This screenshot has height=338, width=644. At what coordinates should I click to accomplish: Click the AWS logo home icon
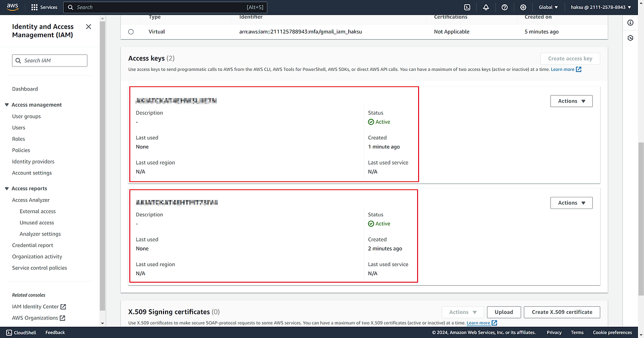tap(13, 7)
